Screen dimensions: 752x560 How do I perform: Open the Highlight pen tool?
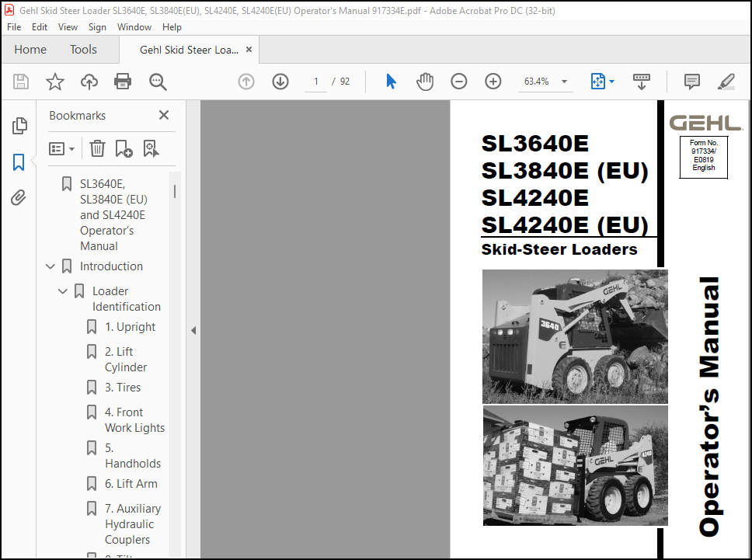726,82
